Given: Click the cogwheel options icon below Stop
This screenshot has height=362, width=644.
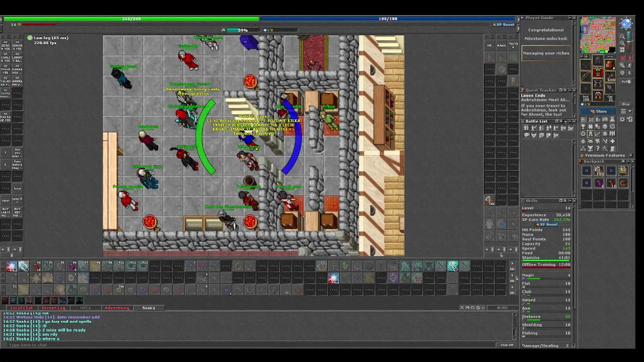Looking at the screenshot, I should pos(622,119).
